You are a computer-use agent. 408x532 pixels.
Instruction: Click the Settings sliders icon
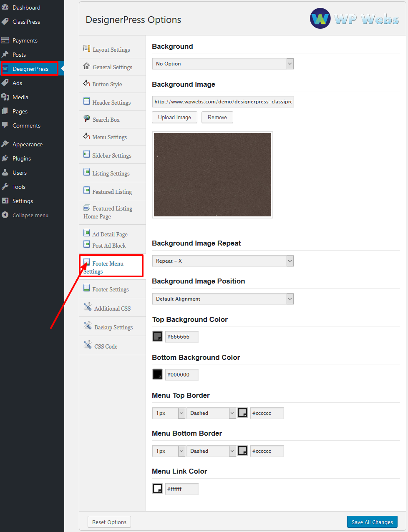tap(5, 201)
